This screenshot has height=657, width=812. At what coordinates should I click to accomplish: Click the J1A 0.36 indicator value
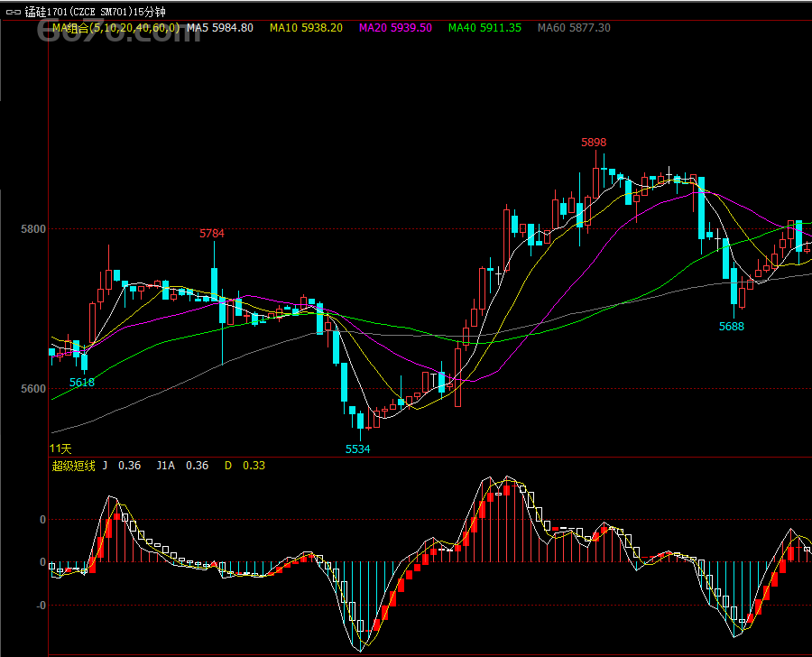[x=182, y=466]
